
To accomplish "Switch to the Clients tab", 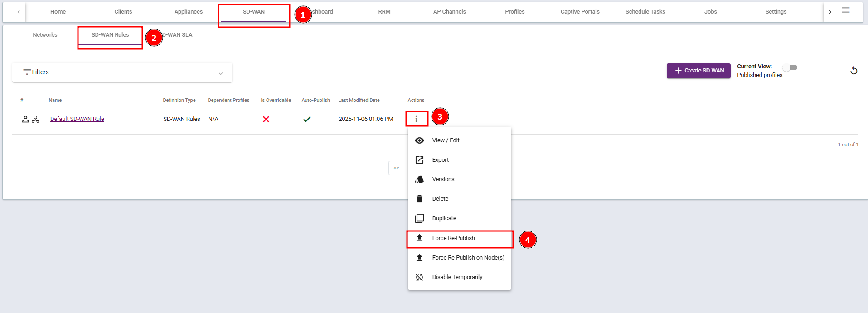I will point(123,12).
